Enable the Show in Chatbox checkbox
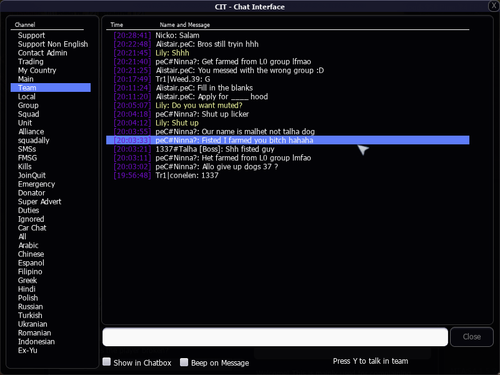The width and height of the screenshot is (500, 375). click(107, 362)
